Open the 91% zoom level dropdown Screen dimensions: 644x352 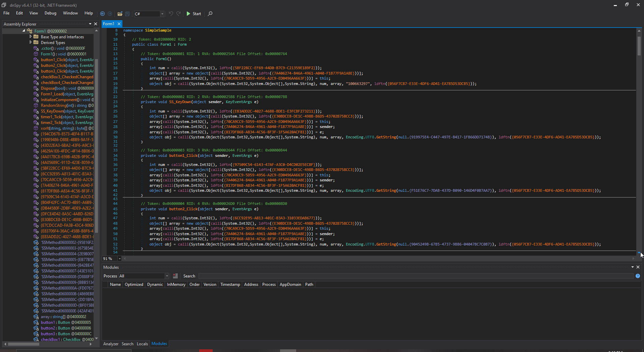point(119,259)
